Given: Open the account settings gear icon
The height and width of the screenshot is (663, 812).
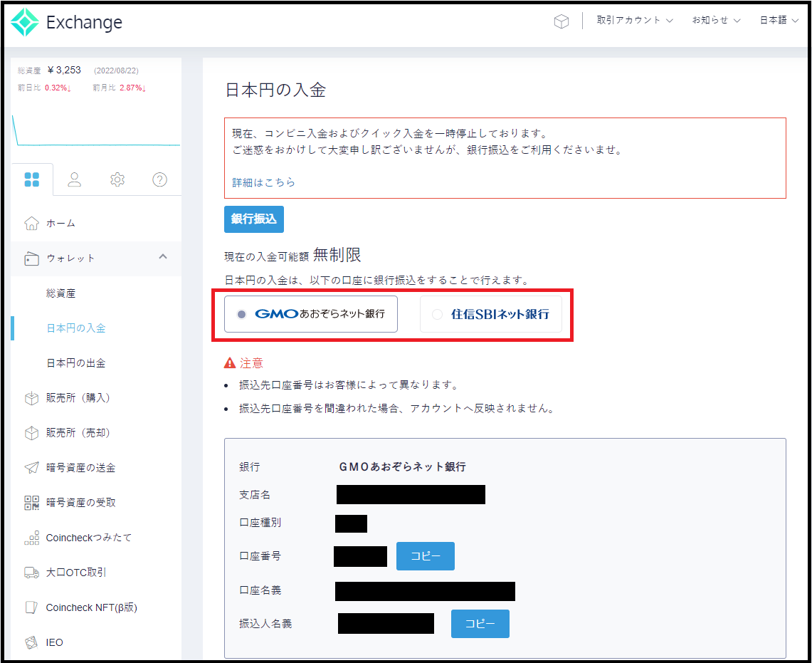Looking at the screenshot, I should [x=117, y=179].
